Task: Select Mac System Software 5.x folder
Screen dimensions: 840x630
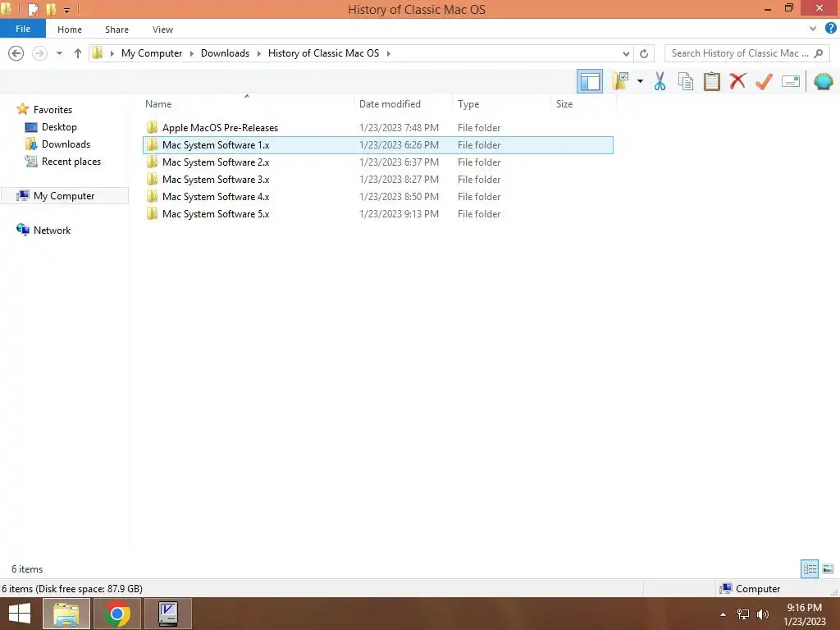Action: pos(377,213)
